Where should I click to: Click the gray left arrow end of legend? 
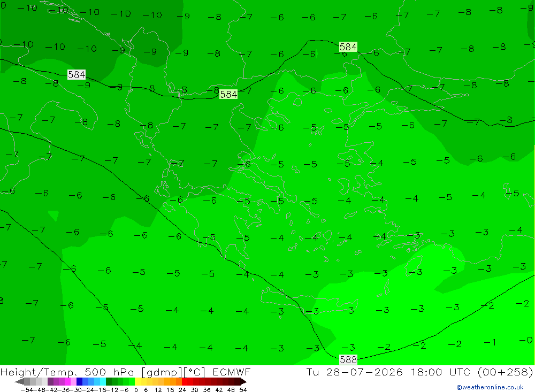[x=19, y=381]
